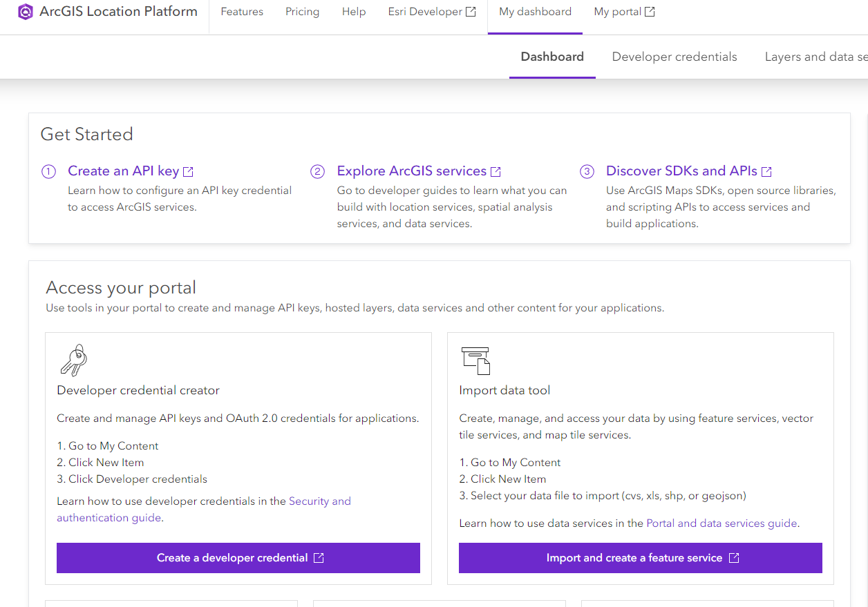The height and width of the screenshot is (607, 868).
Task: Open Portal and data services guide link
Action: (x=721, y=523)
